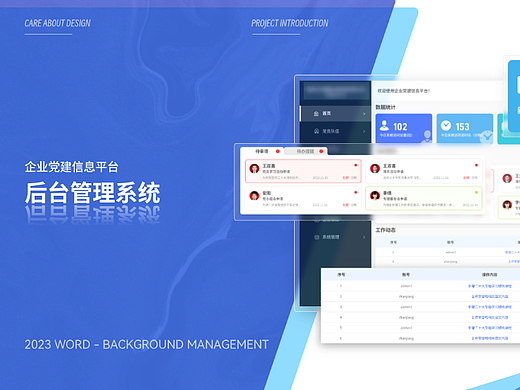Click the red status dot on pink-bordered card
The height and width of the screenshot is (390, 520).
click(356, 165)
